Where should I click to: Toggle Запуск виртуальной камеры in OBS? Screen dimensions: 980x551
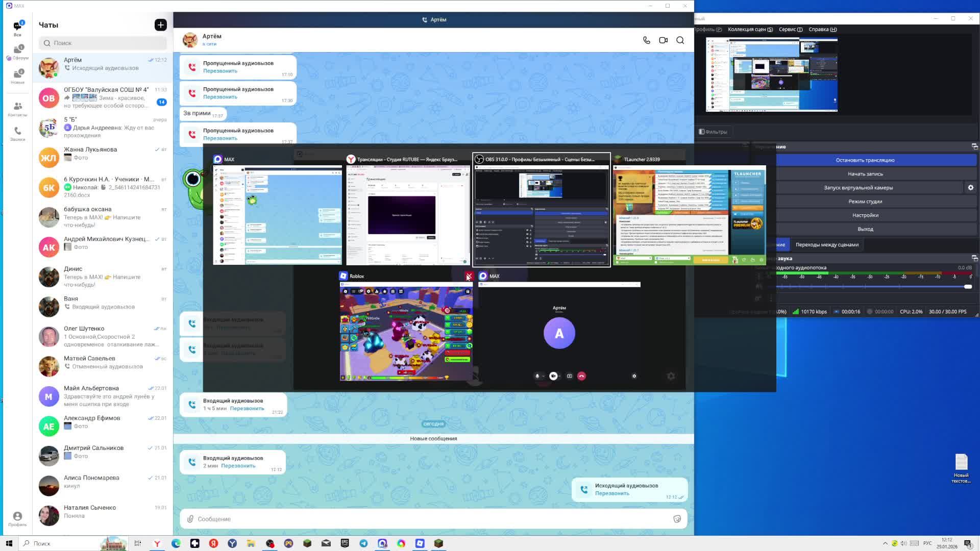[x=858, y=188]
